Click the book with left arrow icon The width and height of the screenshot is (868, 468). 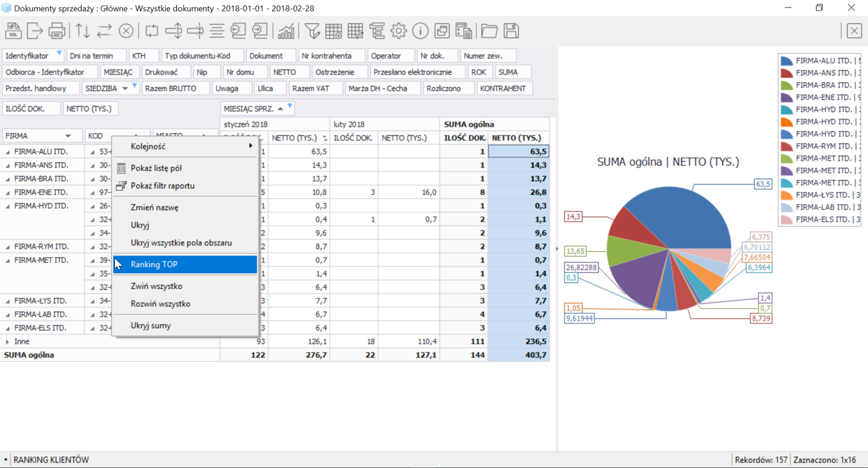point(239,31)
